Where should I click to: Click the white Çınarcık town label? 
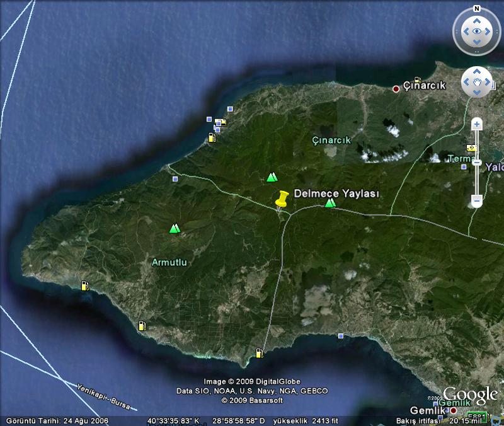pyautogui.click(x=424, y=86)
